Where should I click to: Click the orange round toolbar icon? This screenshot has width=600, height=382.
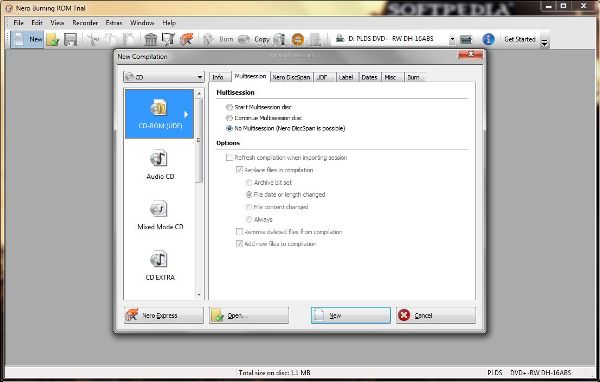click(298, 39)
